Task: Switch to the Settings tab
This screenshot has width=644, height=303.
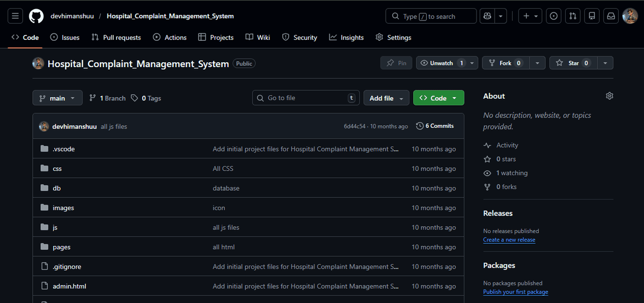Action: click(393, 38)
